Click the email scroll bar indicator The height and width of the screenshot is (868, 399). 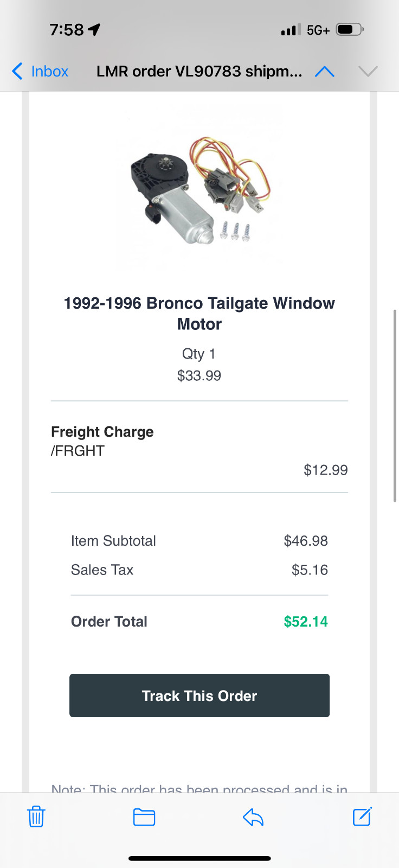coord(395,406)
